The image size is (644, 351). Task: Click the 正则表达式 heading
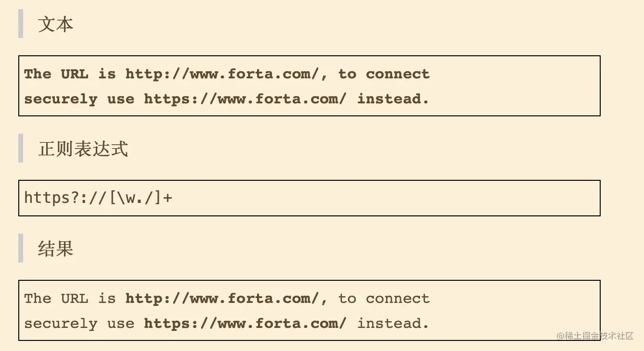click(x=83, y=149)
